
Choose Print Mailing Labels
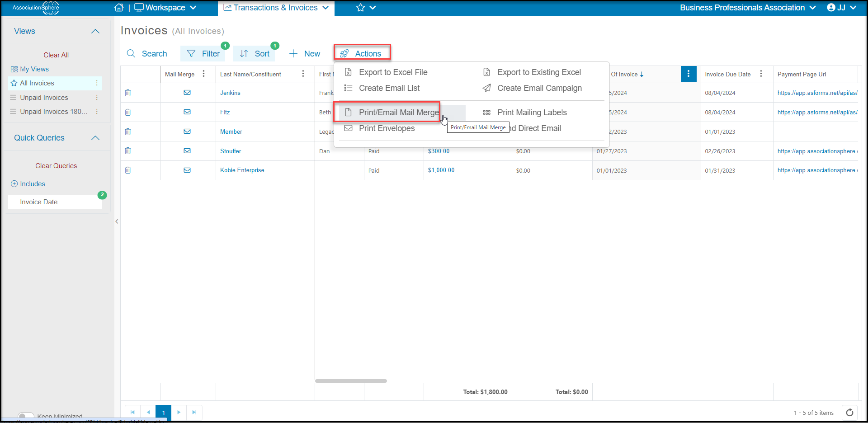click(525, 113)
